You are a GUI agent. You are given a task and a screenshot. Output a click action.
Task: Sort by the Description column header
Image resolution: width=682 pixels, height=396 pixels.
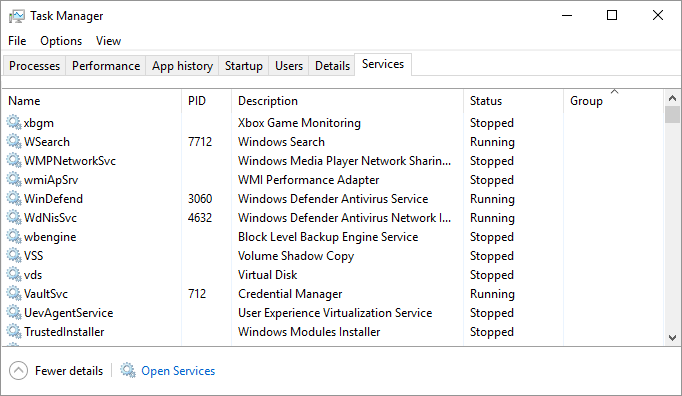click(348, 101)
